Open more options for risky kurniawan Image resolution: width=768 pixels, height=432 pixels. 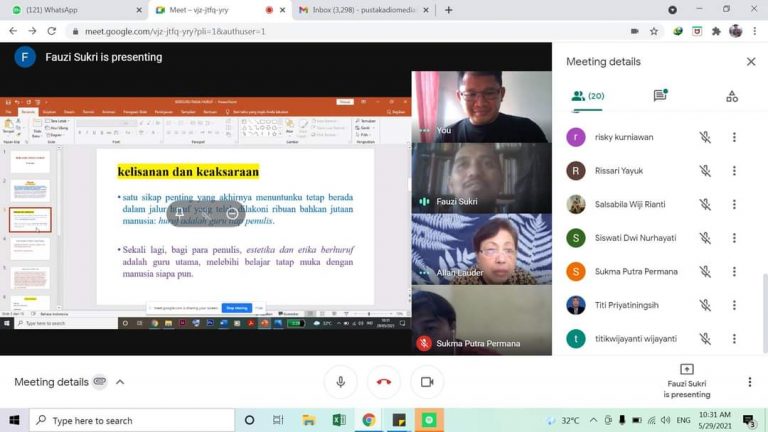(x=734, y=137)
